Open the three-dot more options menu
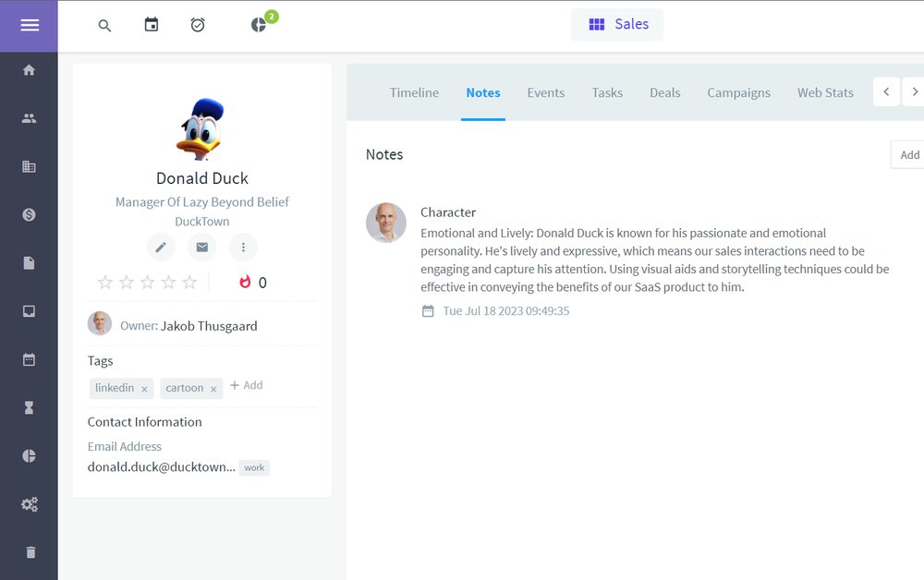924x580 pixels. click(x=243, y=248)
